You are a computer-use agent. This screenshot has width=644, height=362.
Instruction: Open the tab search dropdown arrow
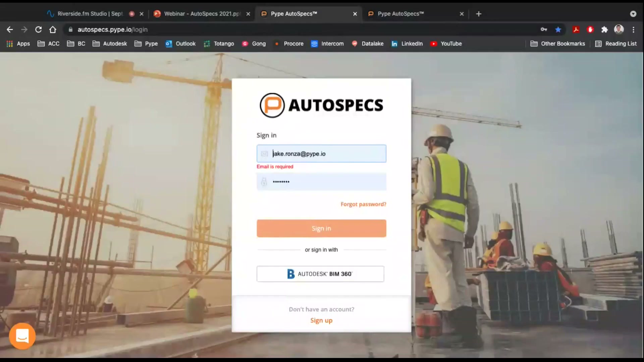(633, 14)
